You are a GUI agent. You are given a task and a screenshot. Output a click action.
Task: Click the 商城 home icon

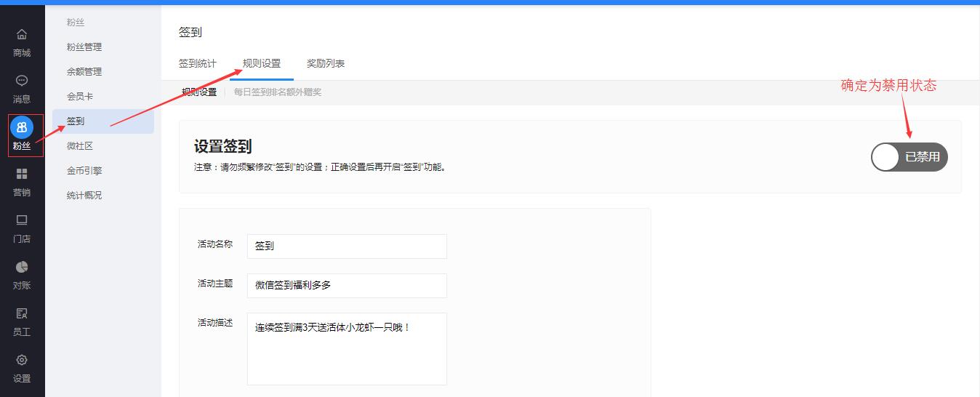(x=22, y=35)
